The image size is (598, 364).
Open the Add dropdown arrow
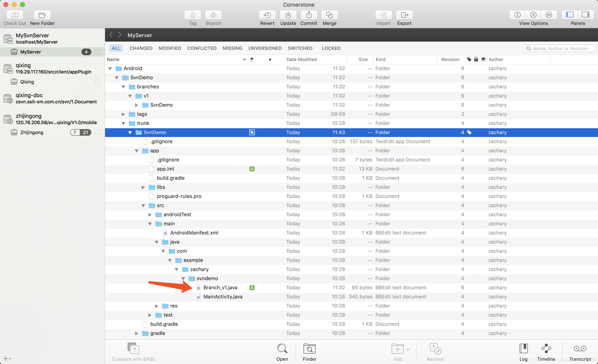coord(408,349)
